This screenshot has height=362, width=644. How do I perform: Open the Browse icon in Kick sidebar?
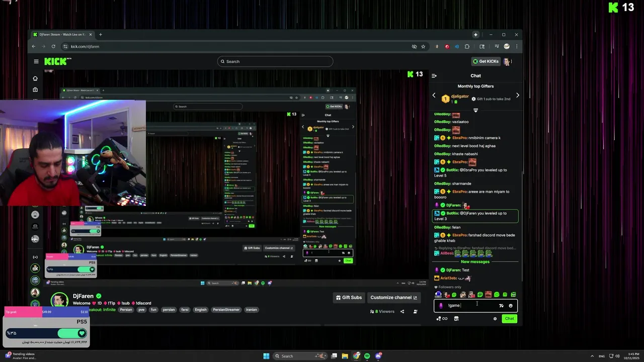point(35,89)
